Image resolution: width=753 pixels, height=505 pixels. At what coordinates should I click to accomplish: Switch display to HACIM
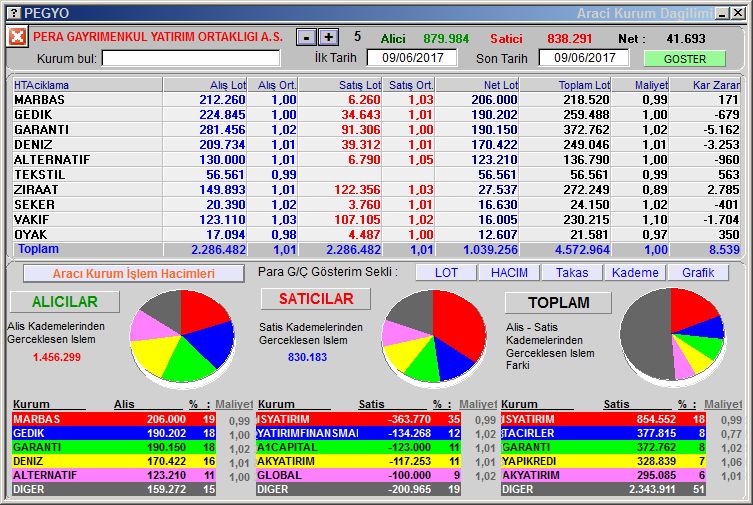click(x=509, y=273)
